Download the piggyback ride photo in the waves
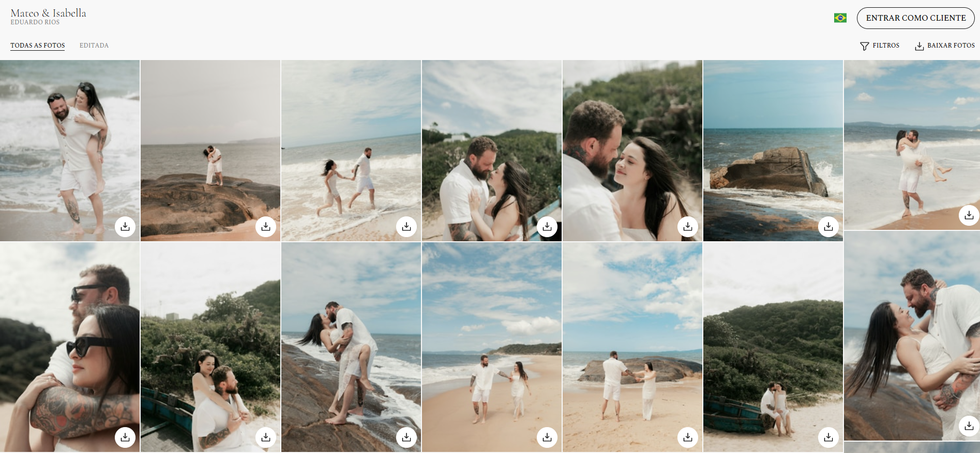980x453 pixels. point(125,227)
